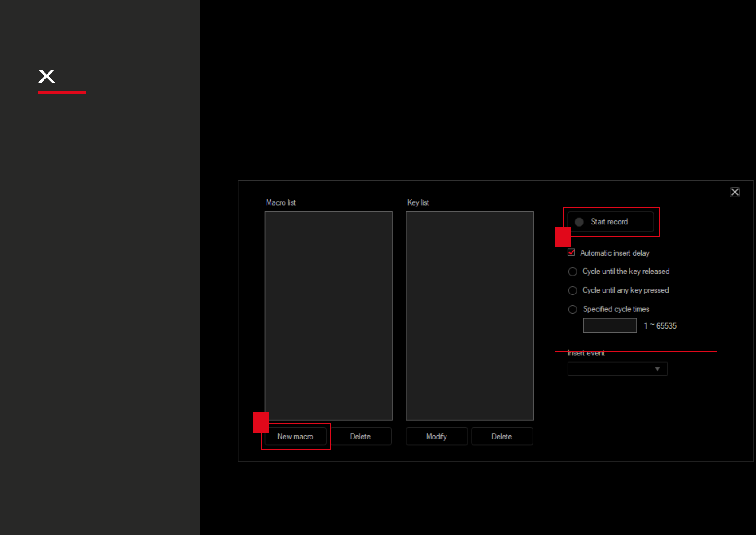Click Modify under the Key list
The image size is (756, 535).
pyautogui.click(x=437, y=436)
